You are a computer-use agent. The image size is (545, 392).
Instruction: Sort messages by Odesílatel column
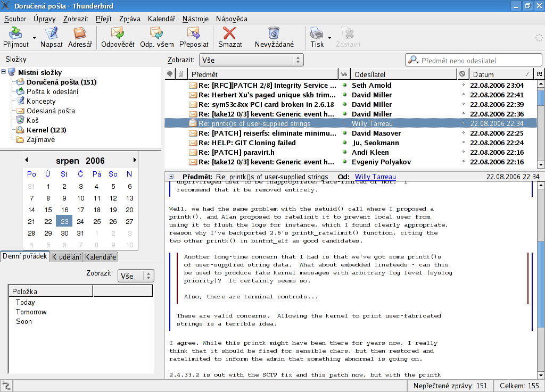click(403, 74)
